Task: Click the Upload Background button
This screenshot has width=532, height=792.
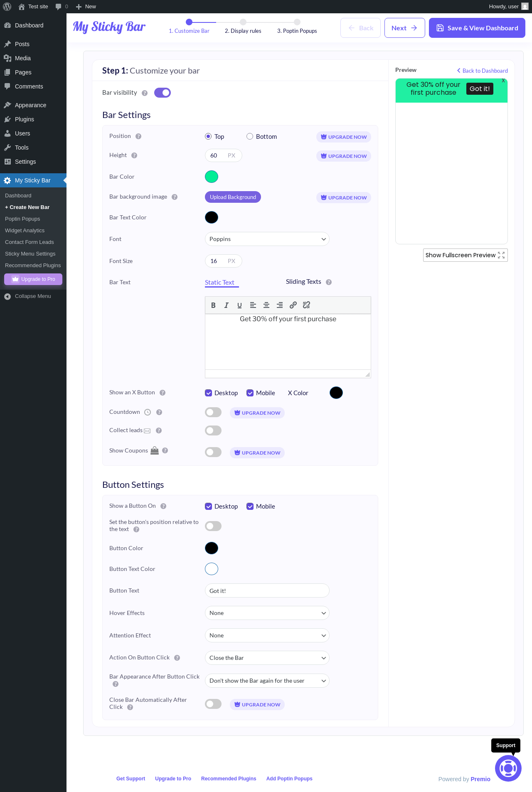Action: pyautogui.click(x=233, y=197)
